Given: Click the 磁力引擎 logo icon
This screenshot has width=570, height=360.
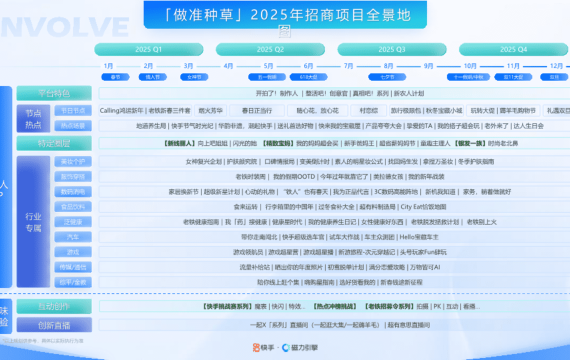Looking at the screenshot, I should [x=286, y=348].
